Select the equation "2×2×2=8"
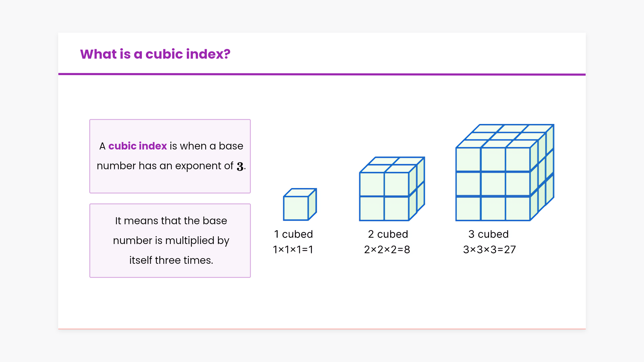This screenshot has width=644, height=362. pyautogui.click(x=387, y=250)
